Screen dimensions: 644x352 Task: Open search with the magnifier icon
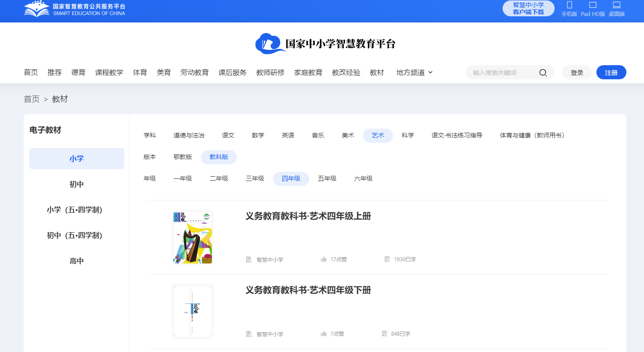point(543,72)
